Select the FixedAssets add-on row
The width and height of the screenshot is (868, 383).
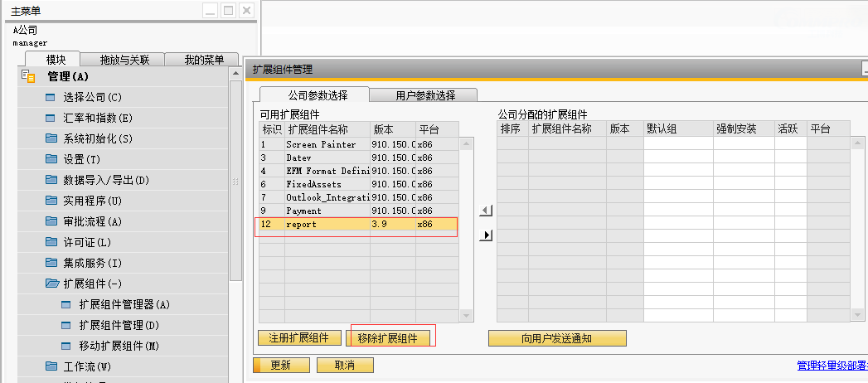[359, 184]
